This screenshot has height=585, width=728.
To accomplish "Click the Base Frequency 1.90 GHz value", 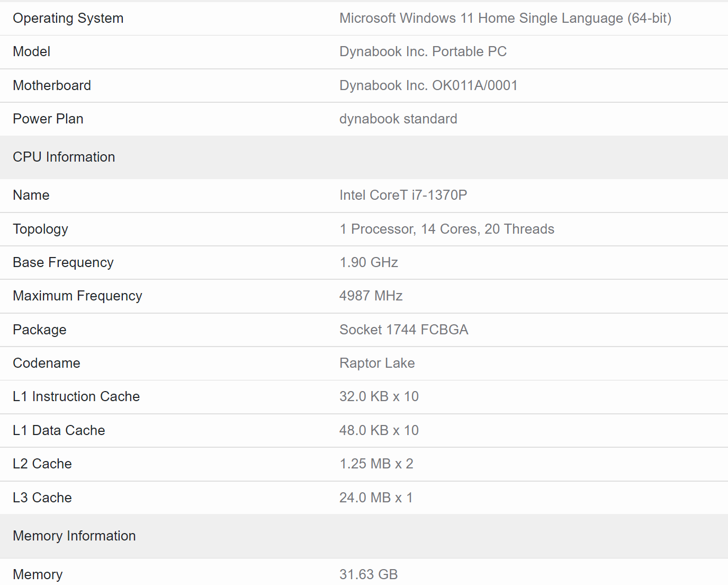I will click(x=369, y=262).
